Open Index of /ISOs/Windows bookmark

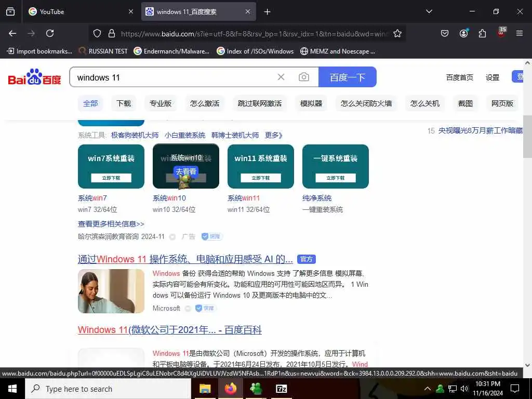[255, 51]
